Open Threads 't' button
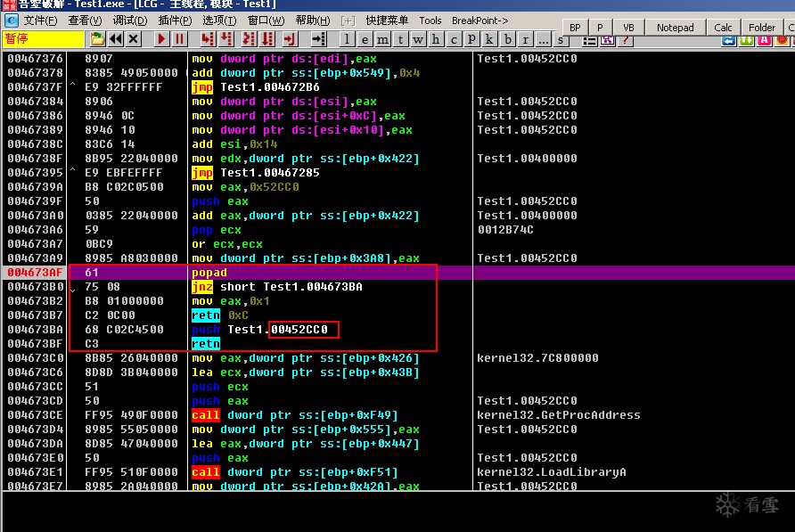Screen dimensions: 795x532 [400, 39]
